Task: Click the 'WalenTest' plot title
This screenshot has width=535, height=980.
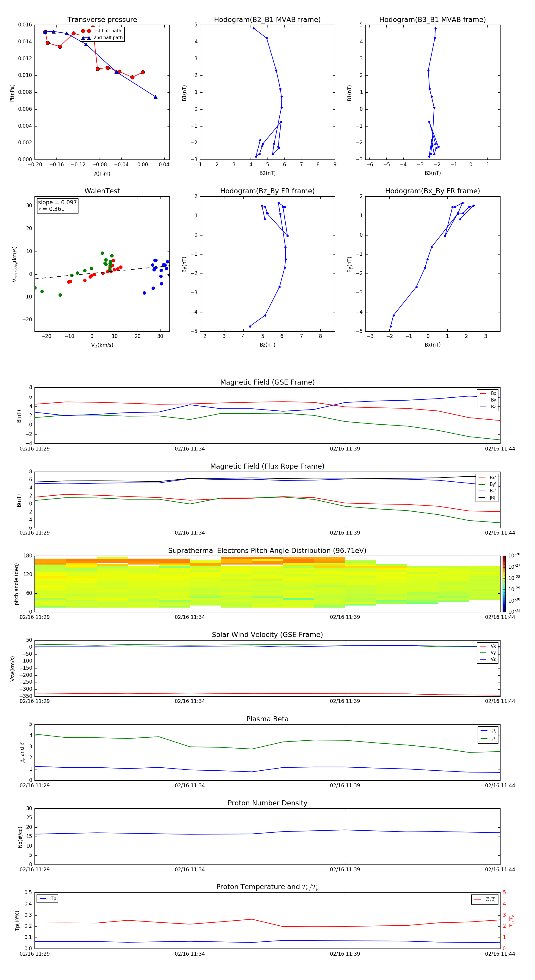Action: point(102,191)
